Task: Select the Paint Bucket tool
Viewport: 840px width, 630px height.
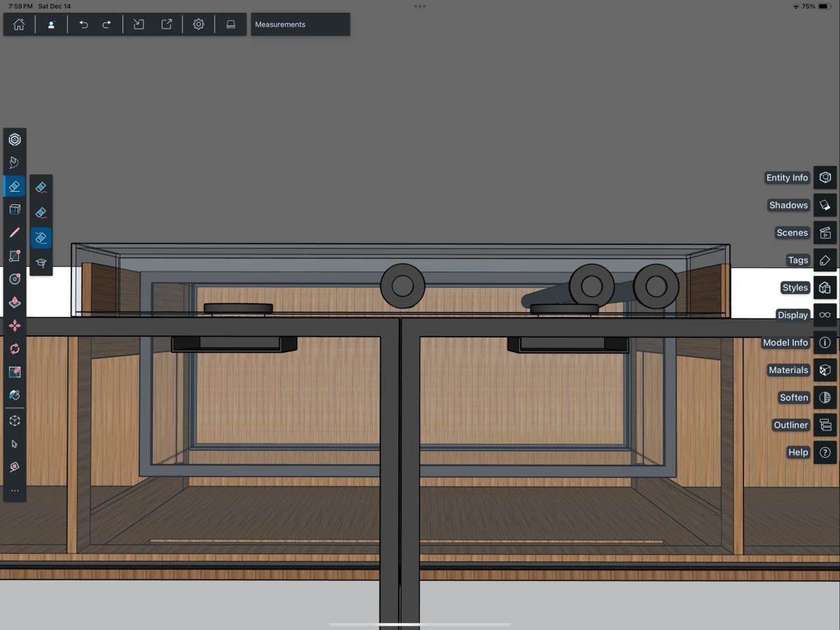Action: pyautogui.click(x=15, y=395)
